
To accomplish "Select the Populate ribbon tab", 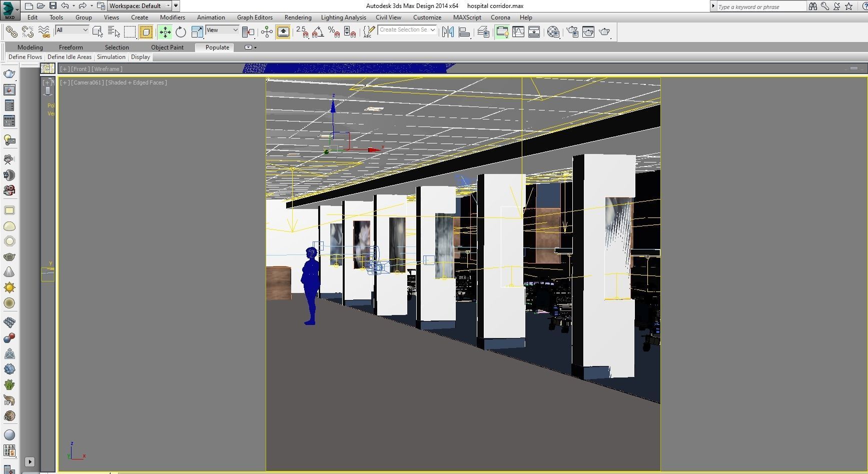I will click(217, 47).
